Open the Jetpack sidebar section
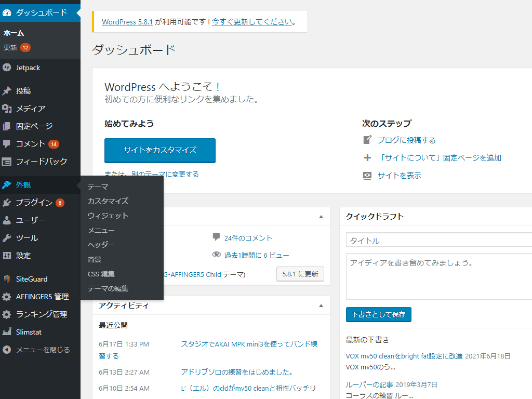Viewport: 532px width, 399px height. 7,68
